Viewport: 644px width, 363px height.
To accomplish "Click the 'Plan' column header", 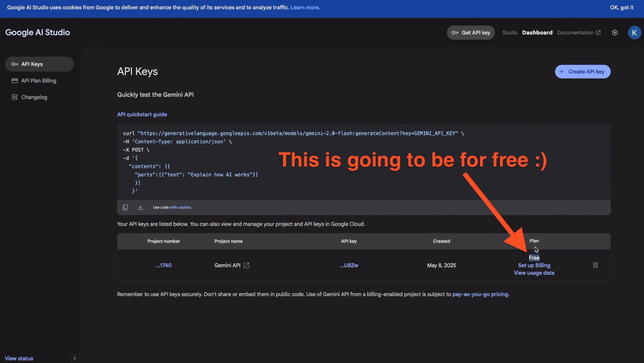I will (534, 241).
